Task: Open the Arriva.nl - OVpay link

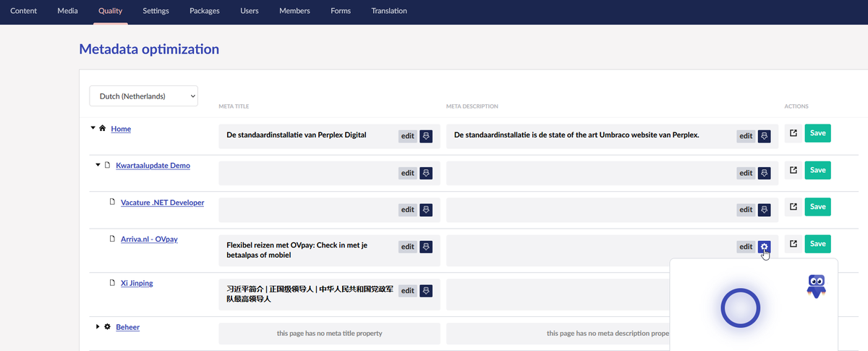Action: coord(149,239)
